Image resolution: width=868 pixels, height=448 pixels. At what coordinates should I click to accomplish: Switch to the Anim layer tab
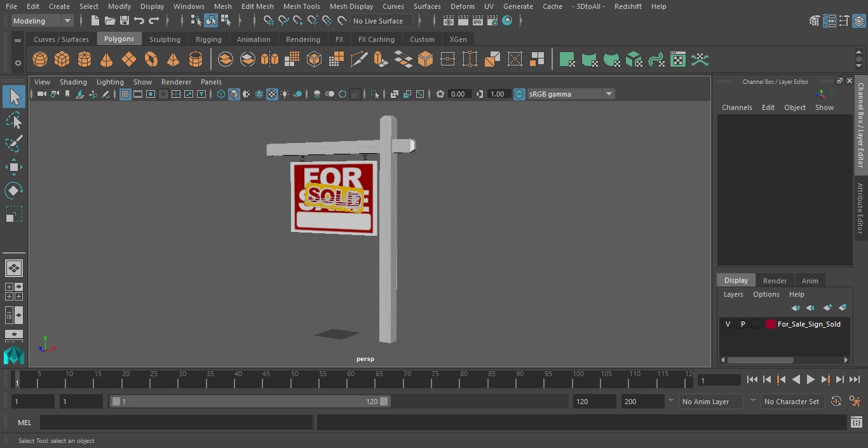[810, 280]
